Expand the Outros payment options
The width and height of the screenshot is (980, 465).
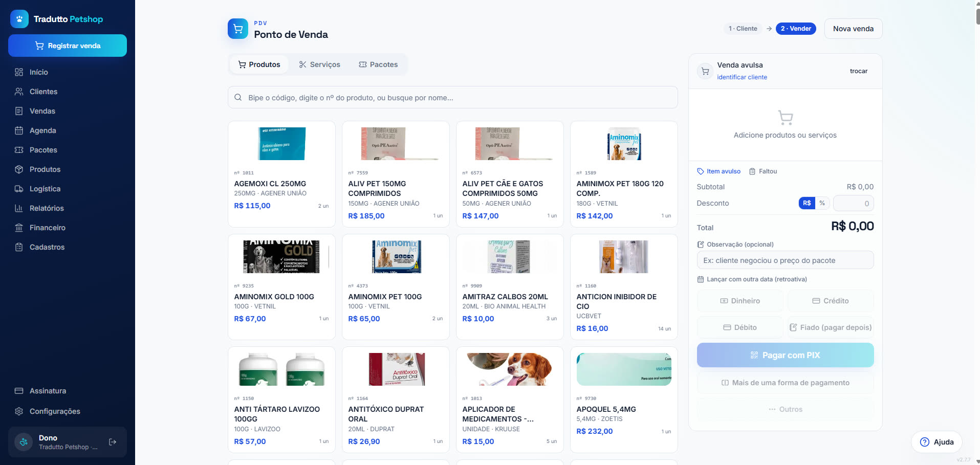point(785,409)
